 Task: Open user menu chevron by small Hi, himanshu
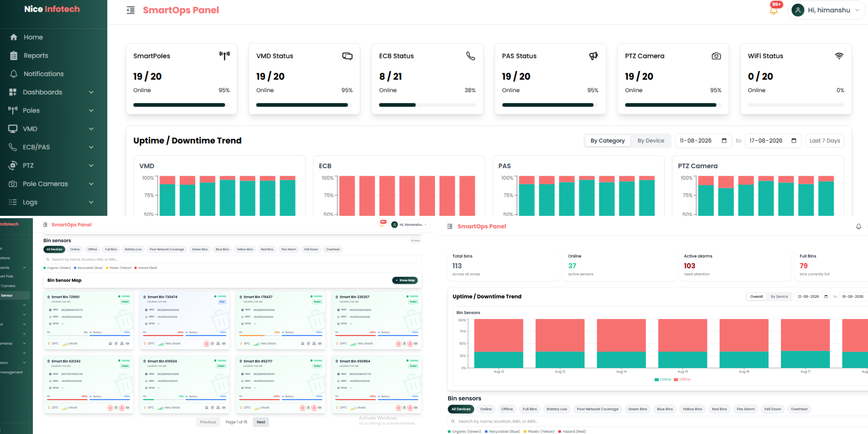coord(425,225)
